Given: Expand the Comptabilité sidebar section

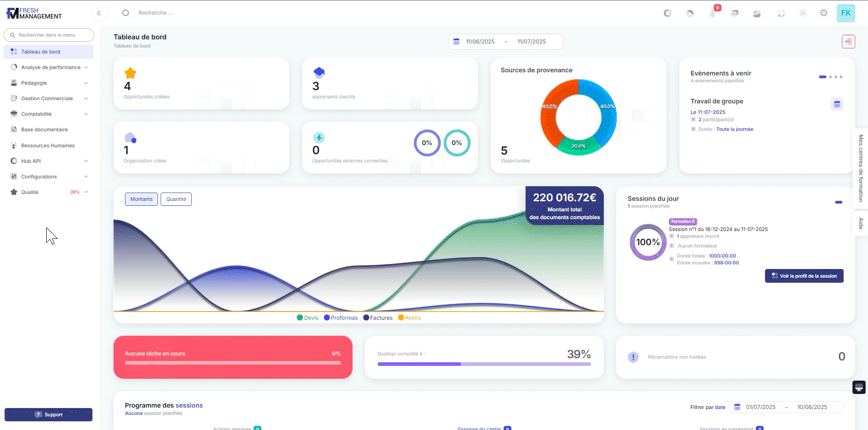Looking at the screenshot, I should (x=49, y=114).
